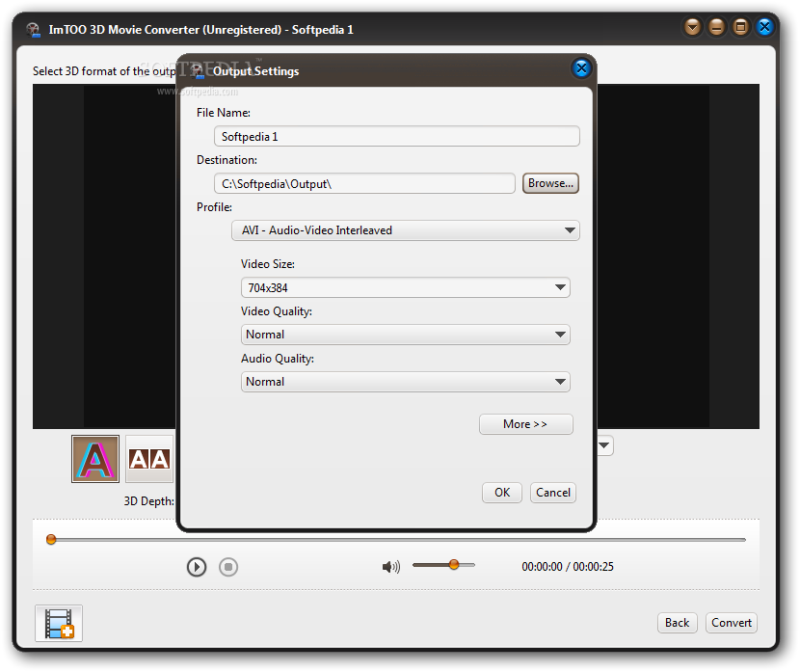Image resolution: width=800 pixels, height=672 pixels.
Task: Close the Output Settings dialog
Action: (581, 67)
